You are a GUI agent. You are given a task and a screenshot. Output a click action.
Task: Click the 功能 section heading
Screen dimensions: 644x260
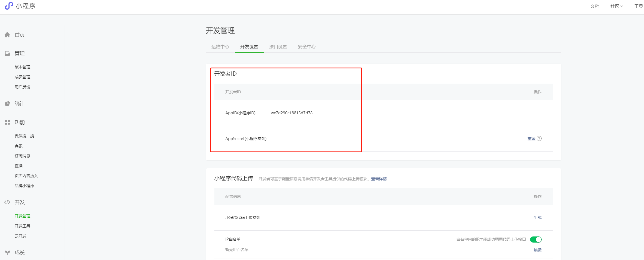coord(20,122)
